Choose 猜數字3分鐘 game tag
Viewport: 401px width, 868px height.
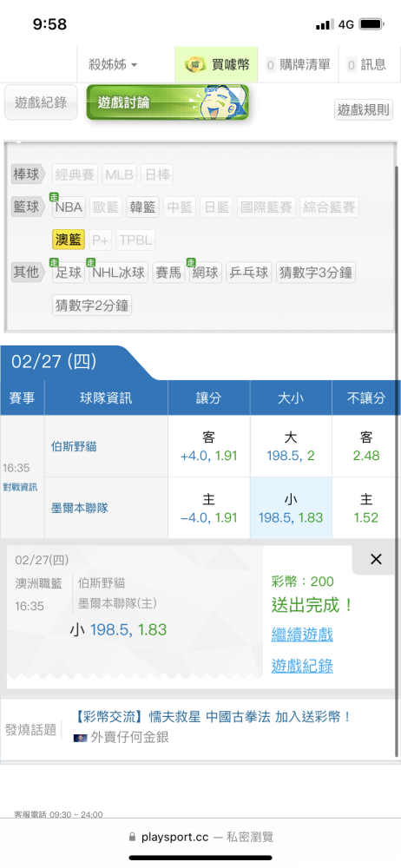pos(316,273)
